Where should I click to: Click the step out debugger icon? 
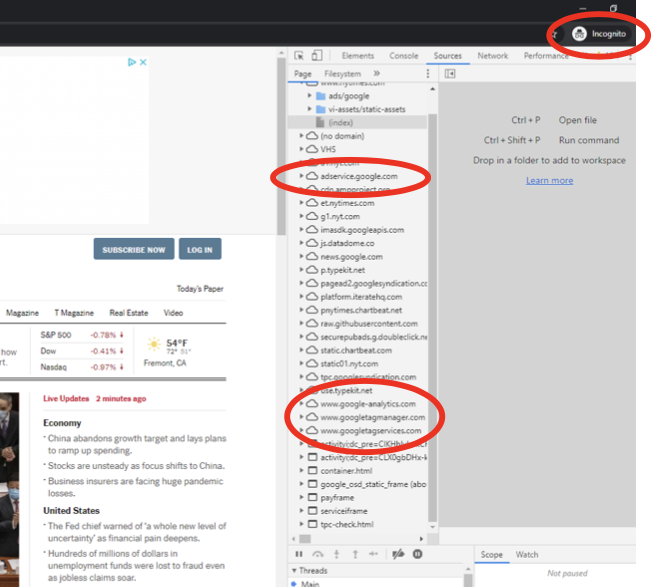[x=355, y=554]
